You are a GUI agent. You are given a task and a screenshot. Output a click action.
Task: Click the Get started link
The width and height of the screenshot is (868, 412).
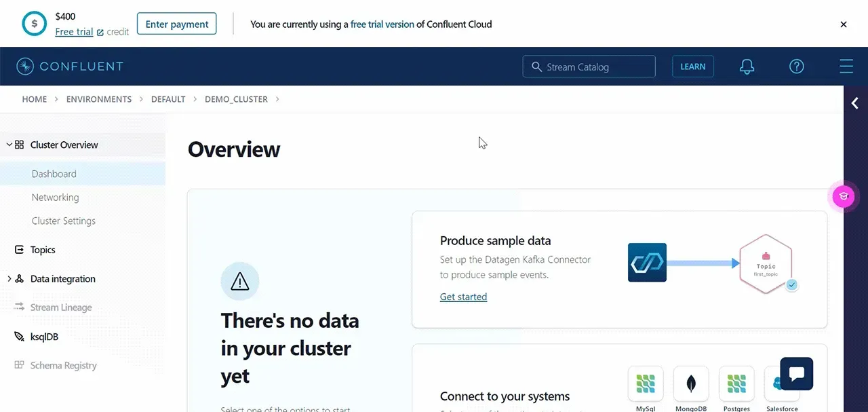(463, 297)
